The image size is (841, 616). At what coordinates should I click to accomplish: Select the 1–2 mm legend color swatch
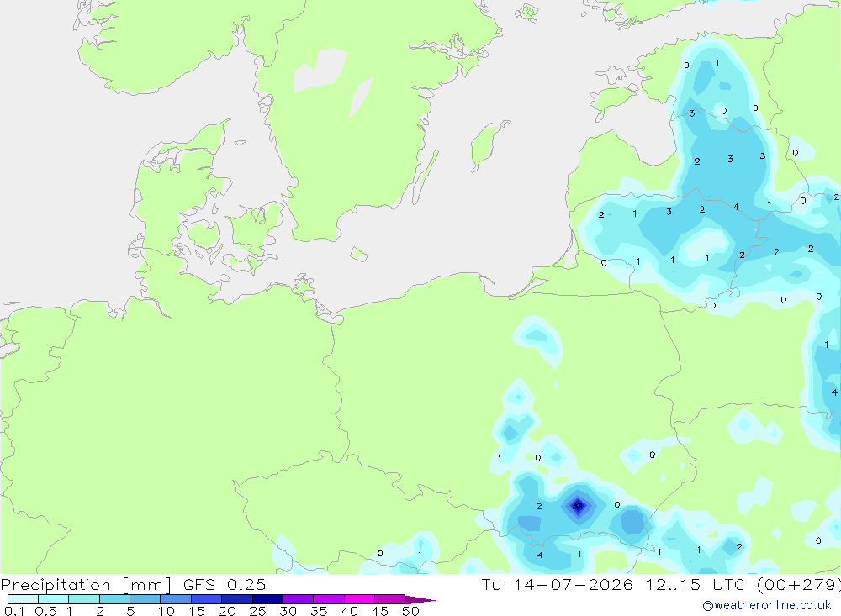click(x=84, y=599)
